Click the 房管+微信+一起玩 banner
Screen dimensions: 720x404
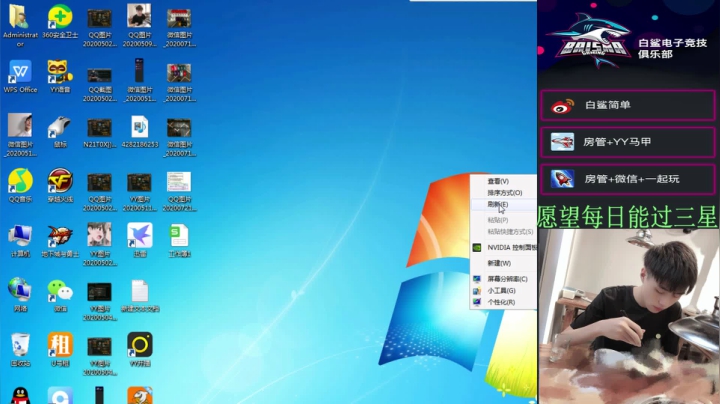point(628,179)
